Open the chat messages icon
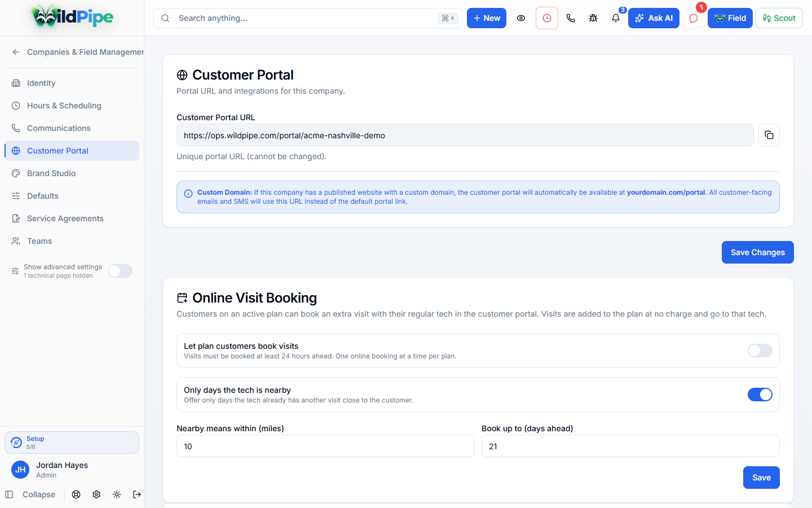The width and height of the screenshot is (812, 508). (694, 18)
